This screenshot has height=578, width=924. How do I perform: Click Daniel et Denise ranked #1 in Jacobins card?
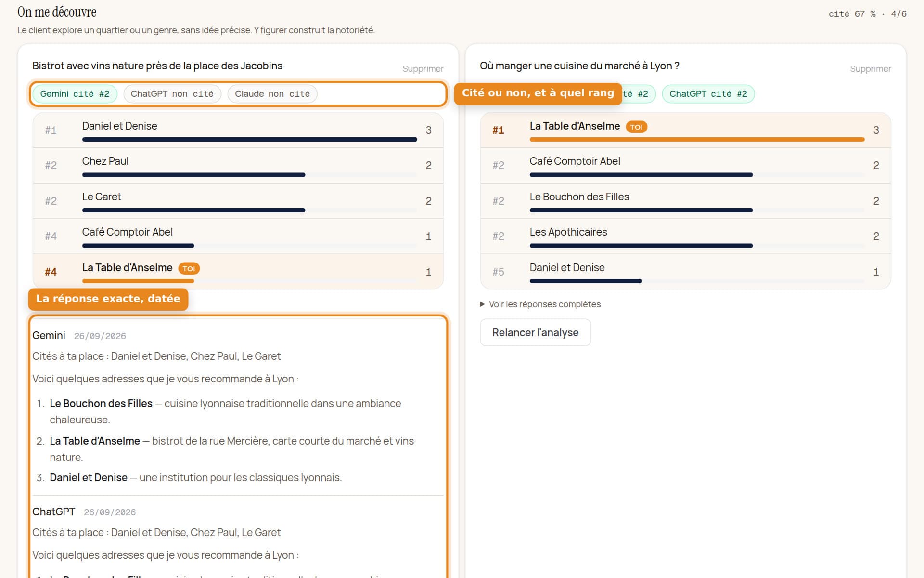[238, 130]
